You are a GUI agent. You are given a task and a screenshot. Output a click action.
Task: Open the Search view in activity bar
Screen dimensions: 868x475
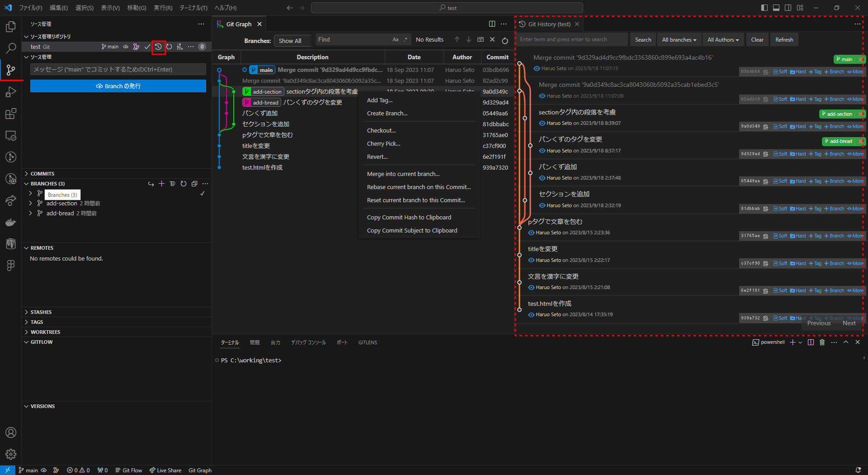tap(11, 48)
